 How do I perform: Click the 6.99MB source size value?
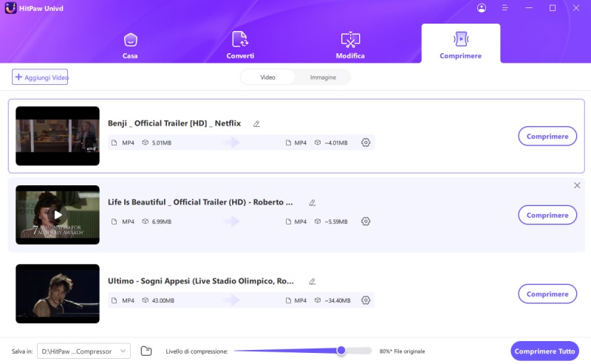point(162,222)
